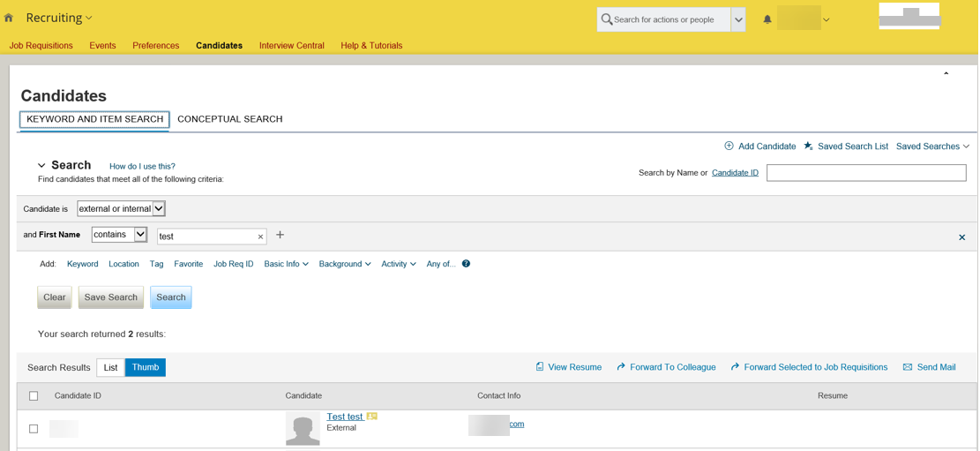Open the notifications bell

[767, 19]
